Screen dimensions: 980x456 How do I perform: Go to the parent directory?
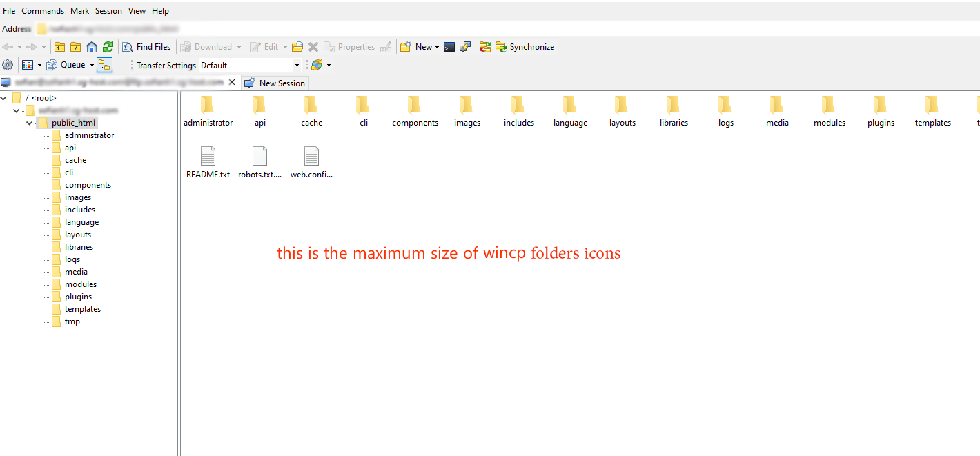[x=59, y=46]
